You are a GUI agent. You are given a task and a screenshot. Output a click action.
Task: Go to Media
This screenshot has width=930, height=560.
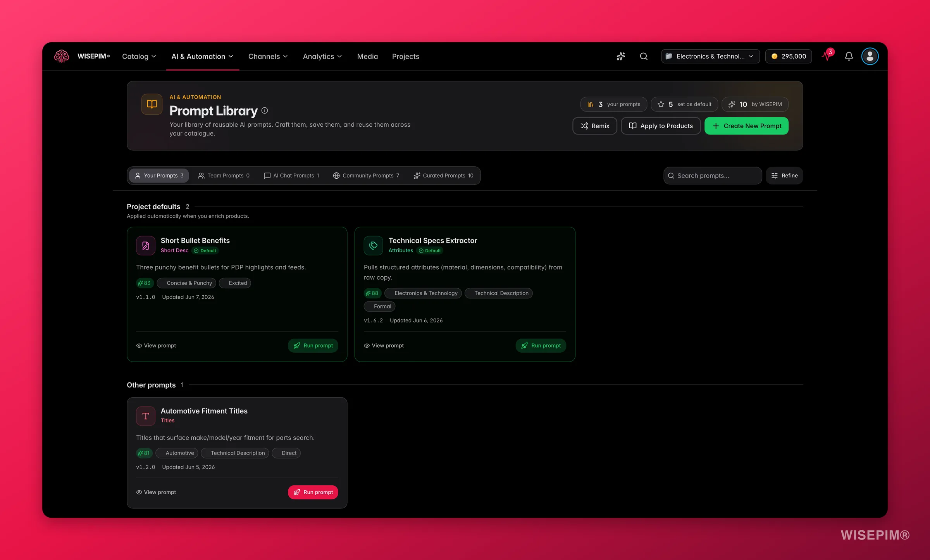367,56
